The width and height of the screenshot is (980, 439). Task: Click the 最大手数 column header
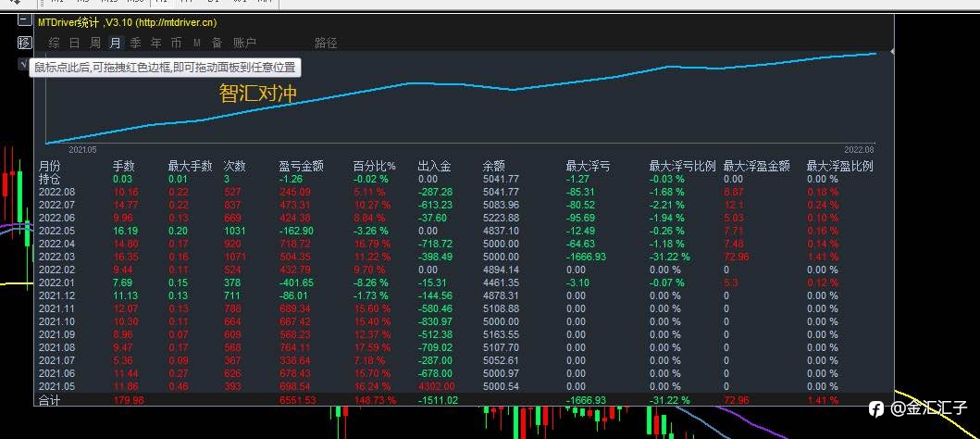(x=190, y=167)
